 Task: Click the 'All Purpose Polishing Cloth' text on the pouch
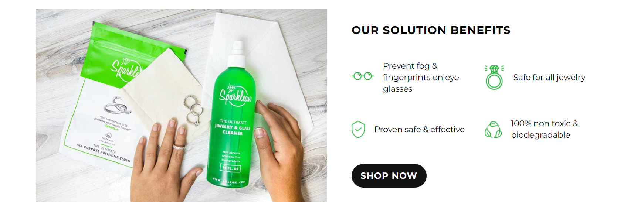click(x=104, y=154)
